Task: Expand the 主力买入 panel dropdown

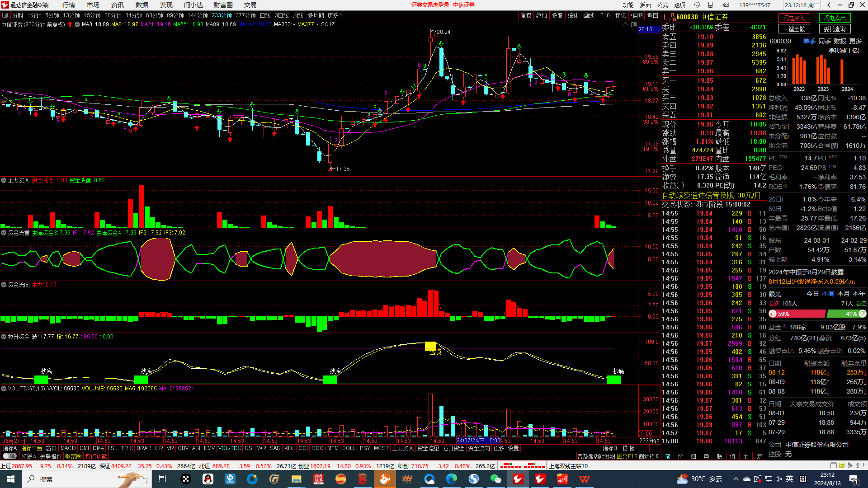Action: tap(4, 180)
